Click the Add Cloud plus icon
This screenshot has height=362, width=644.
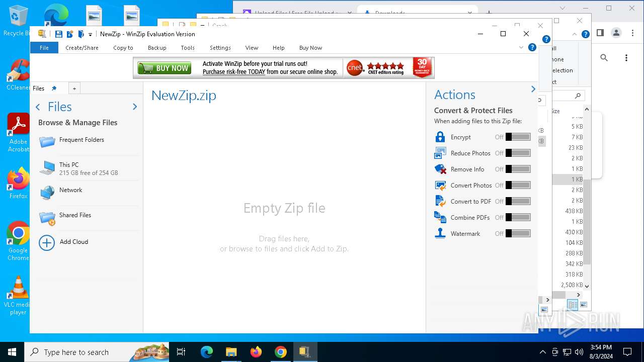(47, 243)
